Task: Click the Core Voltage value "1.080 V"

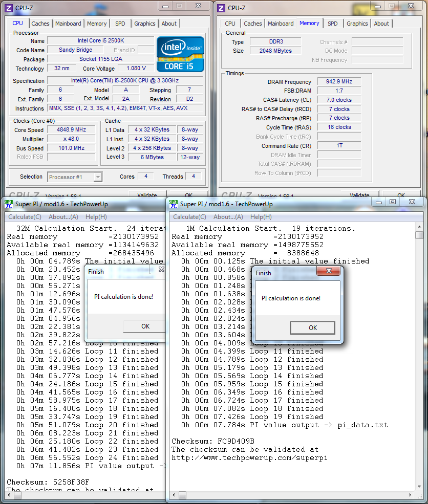Action: coord(136,68)
